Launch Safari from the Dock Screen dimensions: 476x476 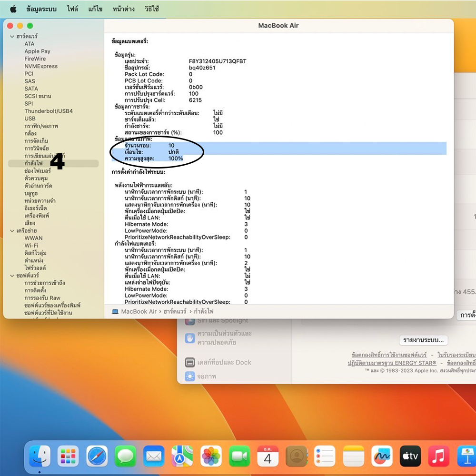point(97,456)
